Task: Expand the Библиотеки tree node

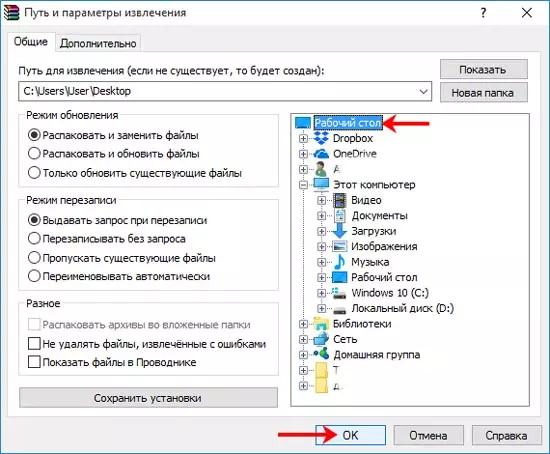Action: (x=303, y=324)
